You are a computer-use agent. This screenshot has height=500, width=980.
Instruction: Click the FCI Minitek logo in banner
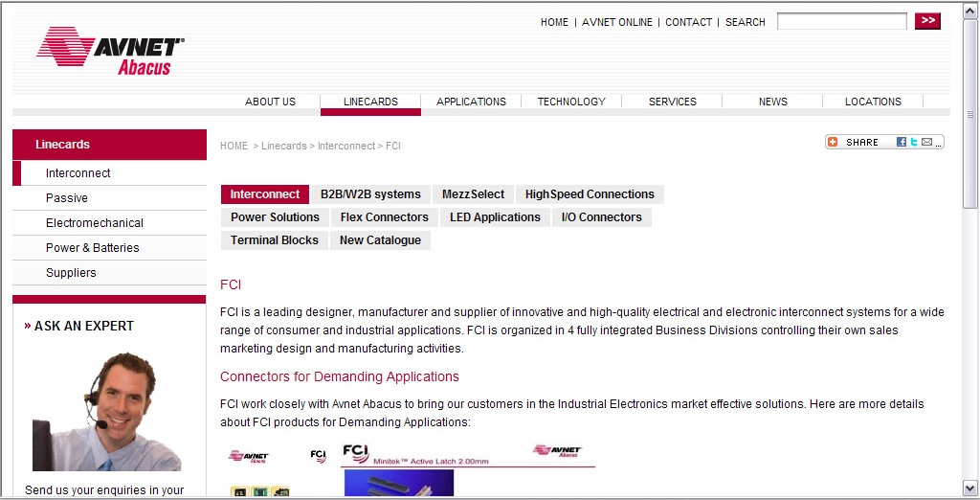[x=356, y=453]
